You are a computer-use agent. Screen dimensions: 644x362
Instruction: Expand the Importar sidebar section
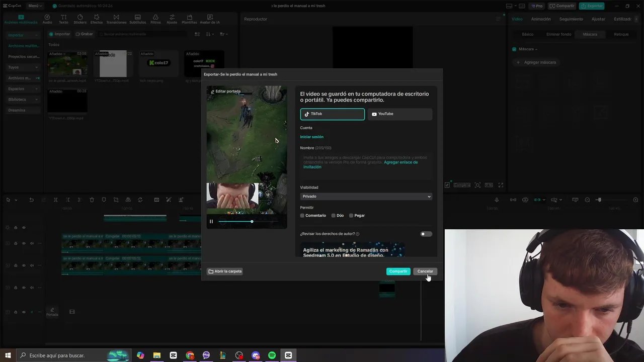[23, 35]
